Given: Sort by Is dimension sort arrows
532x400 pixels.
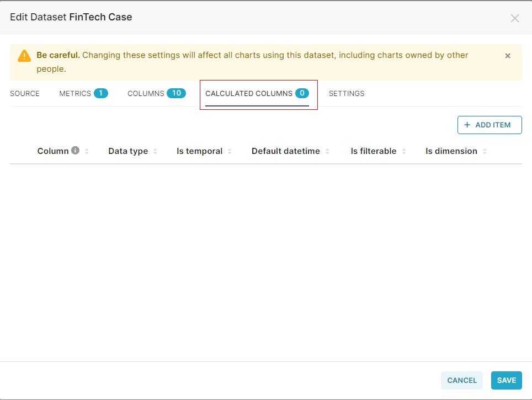Looking at the screenshot, I should click(485, 151).
